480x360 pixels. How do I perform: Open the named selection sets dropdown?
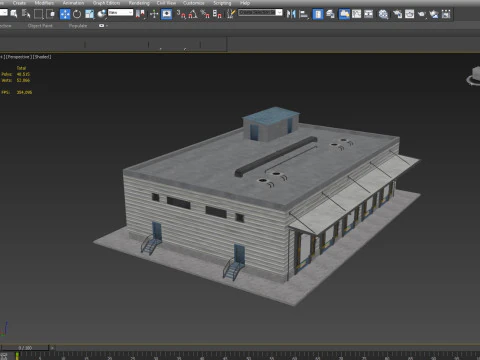(x=260, y=13)
